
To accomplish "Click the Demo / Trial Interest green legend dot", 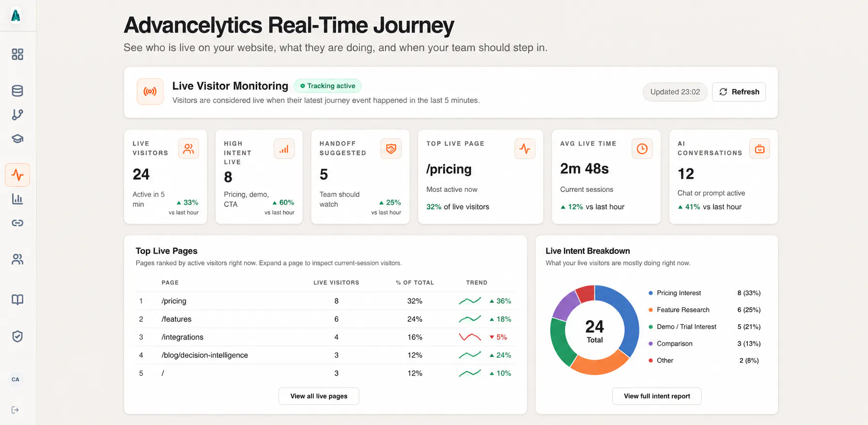I will tap(651, 327).
